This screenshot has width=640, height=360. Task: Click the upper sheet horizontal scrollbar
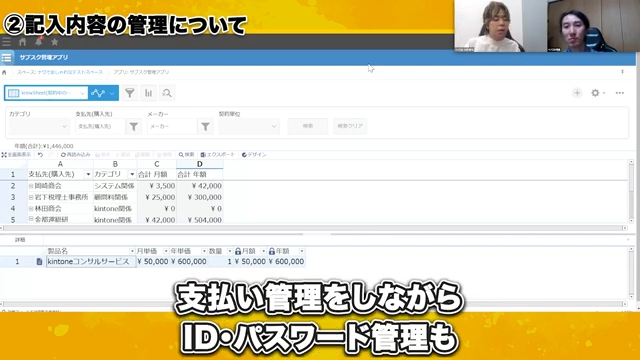pos(313,228)
